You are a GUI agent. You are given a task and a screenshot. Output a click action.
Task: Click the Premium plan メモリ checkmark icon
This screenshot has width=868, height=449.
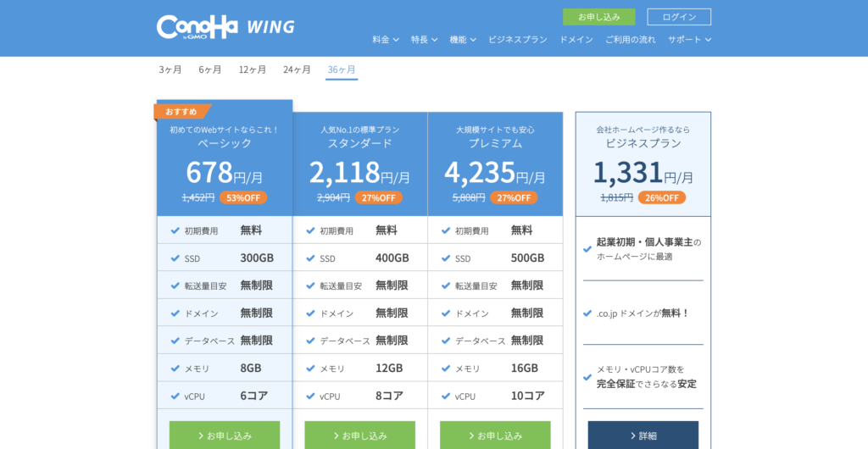click(446, 369)
